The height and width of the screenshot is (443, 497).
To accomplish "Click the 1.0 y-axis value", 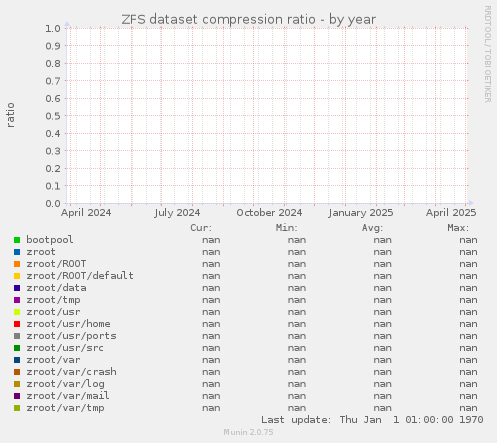I will (53, 28).
